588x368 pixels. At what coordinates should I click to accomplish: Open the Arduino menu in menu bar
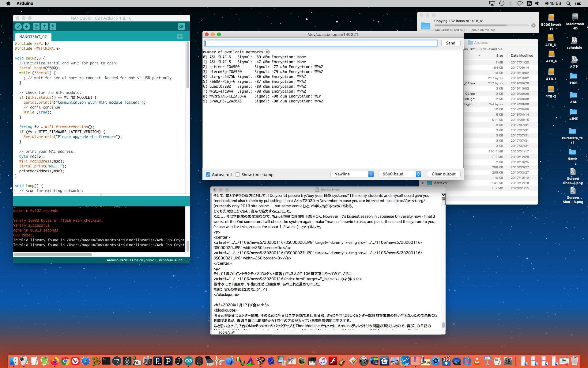[25, 3]
